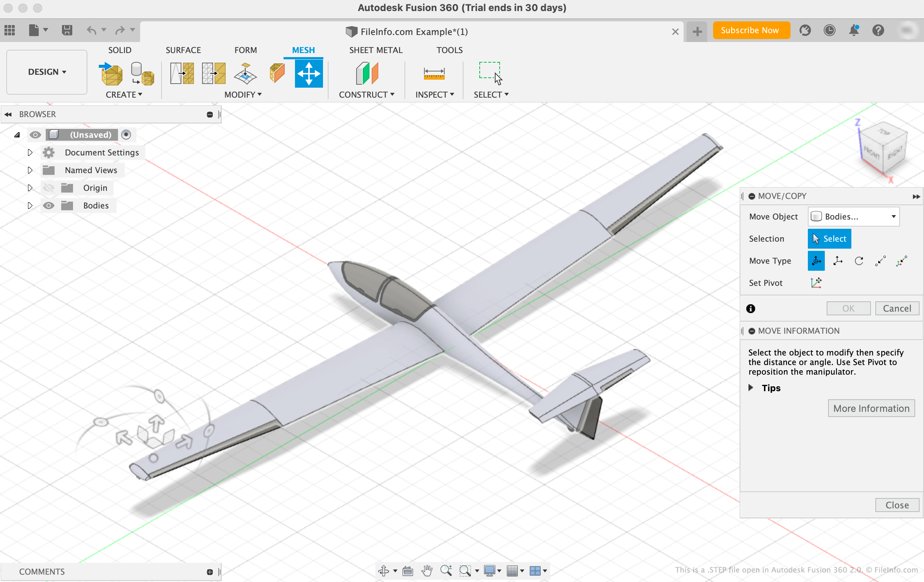Switch to the SOLID tab
The height and width of the screenshot is (582, 924).
point(119,50)
